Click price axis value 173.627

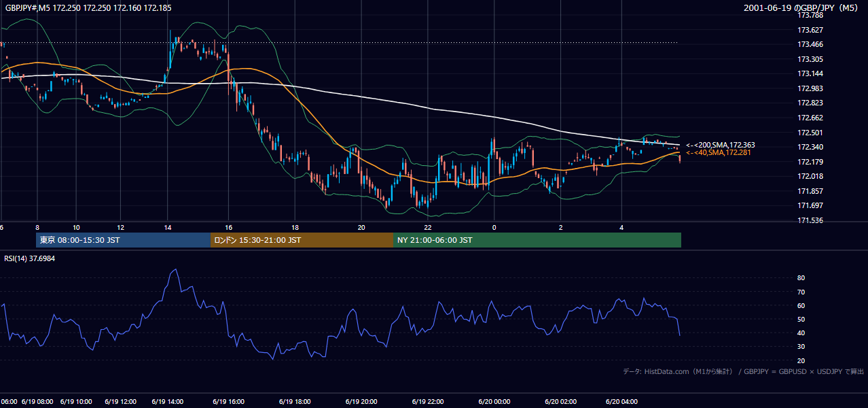pyautogui.click(x=810, y=30)
